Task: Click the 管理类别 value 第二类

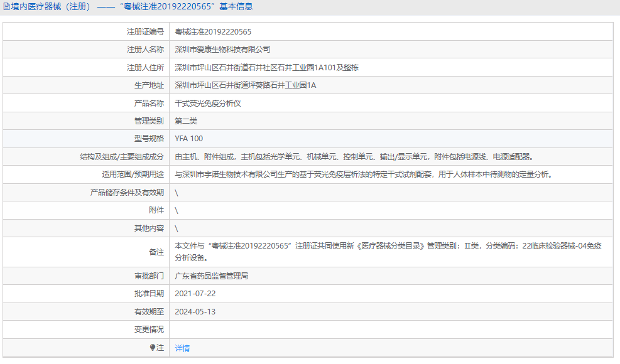Action: 186,120
